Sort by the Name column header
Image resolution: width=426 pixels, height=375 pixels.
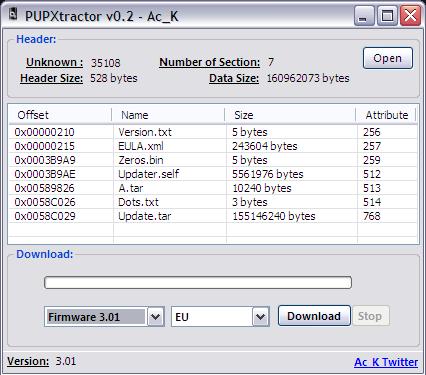pyautogui.click(x=169, y=115)
